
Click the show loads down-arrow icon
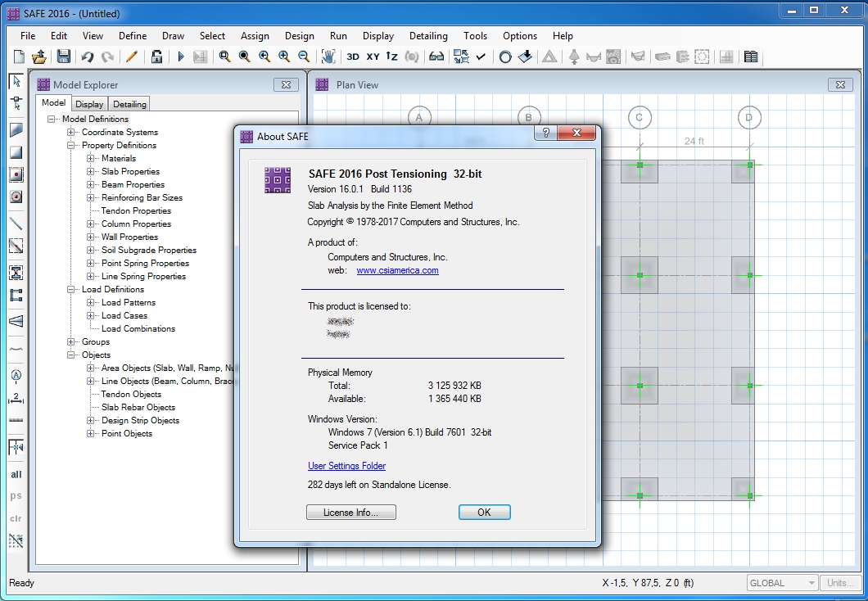[525, 56]
